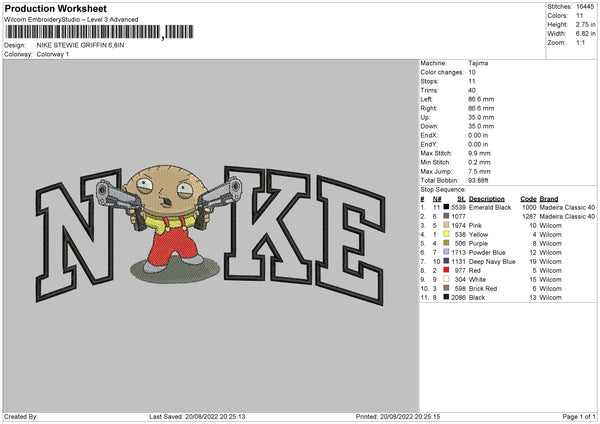The height and width of the screenshot is (424, 600).
Task: Click the Emerald Black color swatch
Action: coord(446,207)
